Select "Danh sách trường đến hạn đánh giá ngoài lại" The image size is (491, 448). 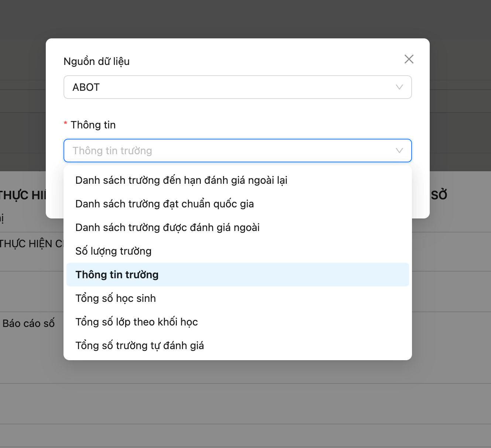(181, 180)
